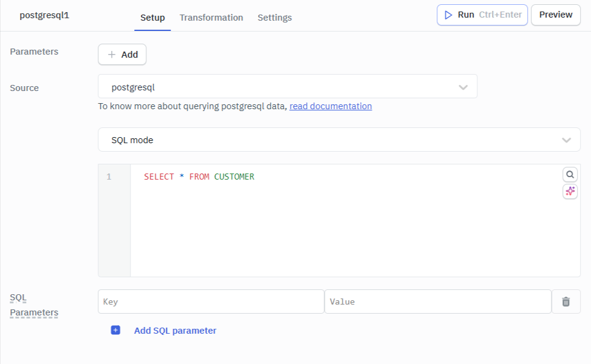Screen dimensions: 591x364
Task: Switch to the Transformation tab
Action: [211, 18]
